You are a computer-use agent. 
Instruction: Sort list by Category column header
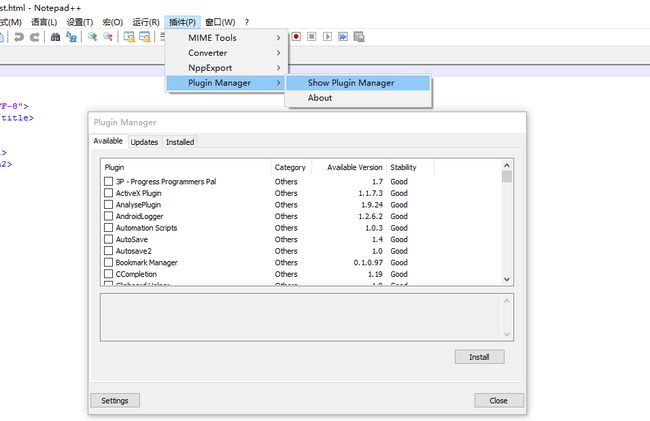[291, 167]
